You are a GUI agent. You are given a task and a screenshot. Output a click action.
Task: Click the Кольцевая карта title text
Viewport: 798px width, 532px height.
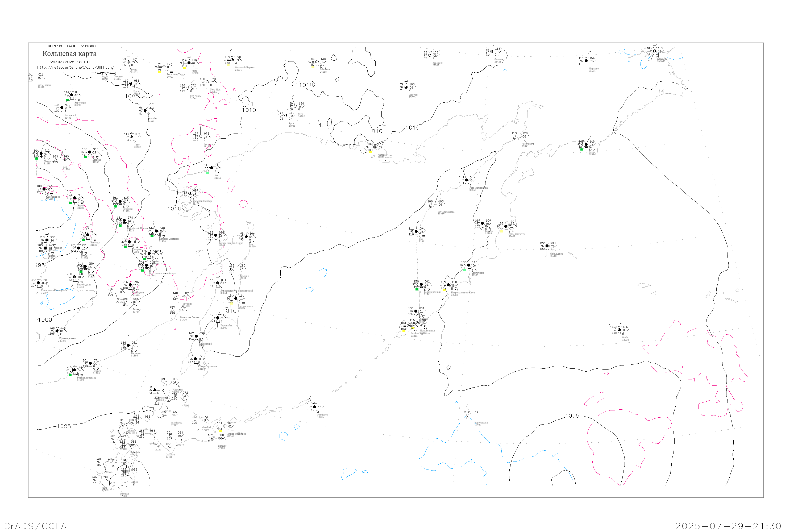(x=69, y=54)
